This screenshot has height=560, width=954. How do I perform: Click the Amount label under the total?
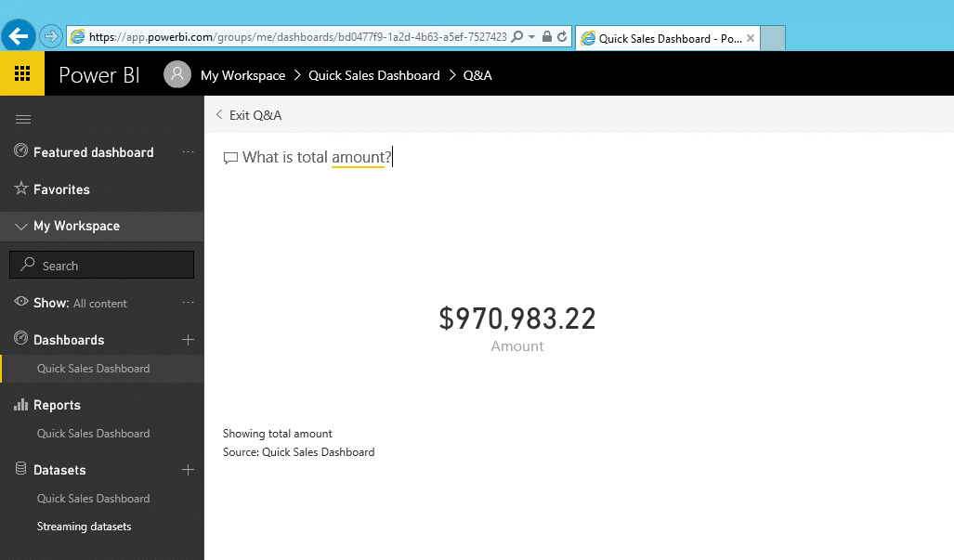517,346
